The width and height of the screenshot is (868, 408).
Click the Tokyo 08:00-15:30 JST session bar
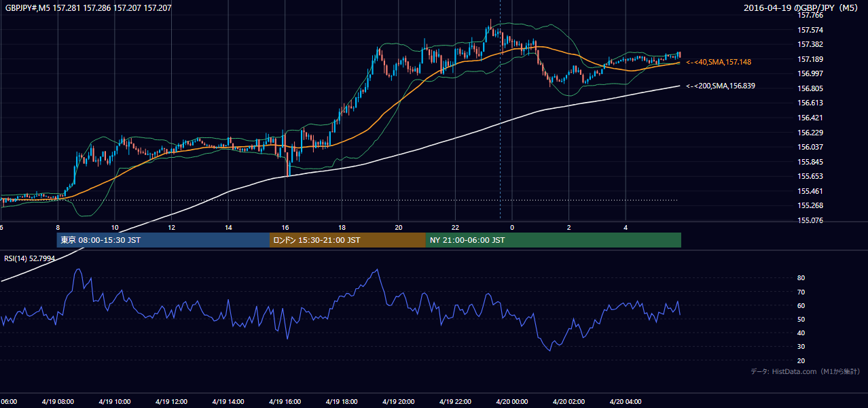click(163, 240)
